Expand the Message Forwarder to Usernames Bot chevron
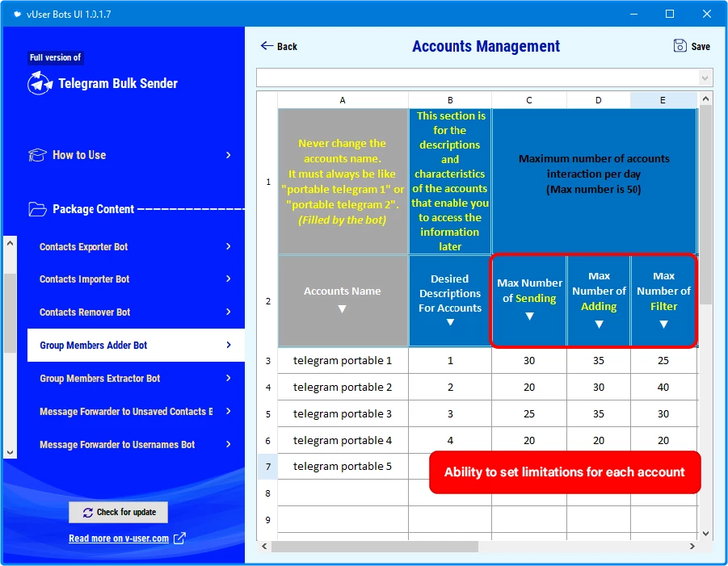The width and height of the screenshot is (728, 566). point(229,444)
